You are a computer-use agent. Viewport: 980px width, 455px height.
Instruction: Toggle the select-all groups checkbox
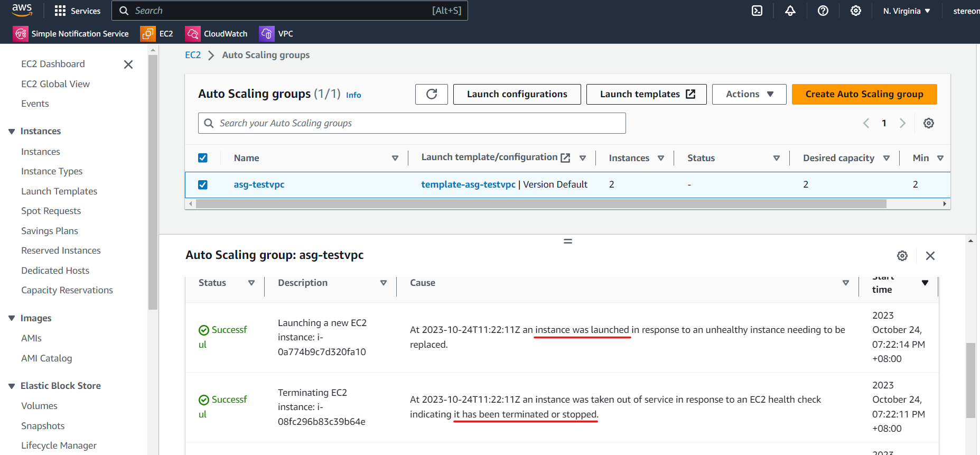(203, 158)
